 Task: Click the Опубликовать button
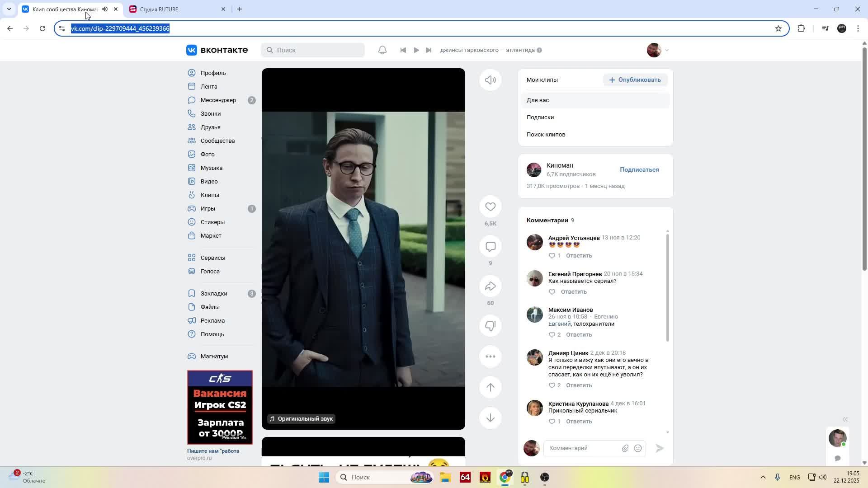635,80
